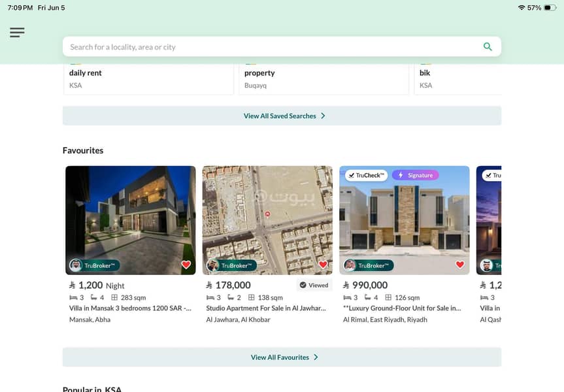Click the 178,000 price
The image size is (564, 392).
pyautogui.click(x=228, y=286)
